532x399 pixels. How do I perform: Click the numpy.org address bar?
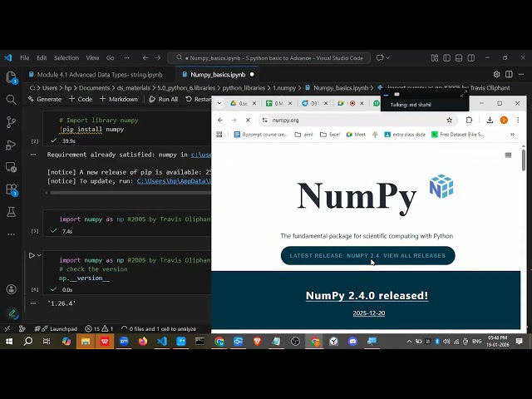(357, 120)
